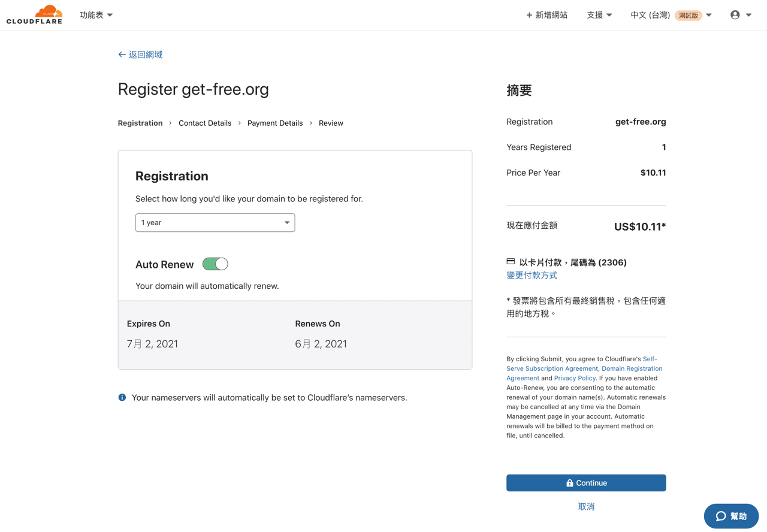The image size is (767, 532).
Task: Open Domain Registration Agreement link
Action: click(584, 373)
